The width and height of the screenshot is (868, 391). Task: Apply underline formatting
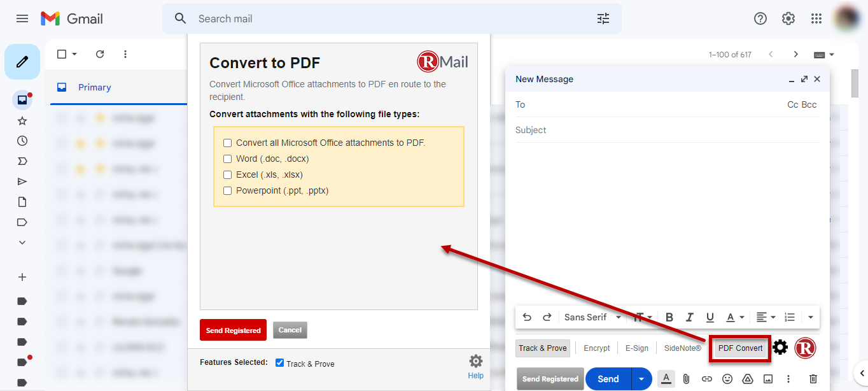[710, 317]
